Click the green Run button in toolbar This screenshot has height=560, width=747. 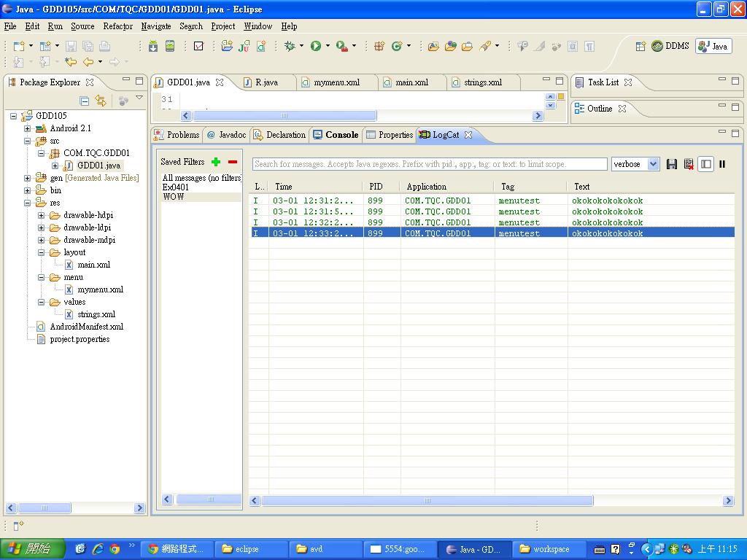tap(316, 46)
